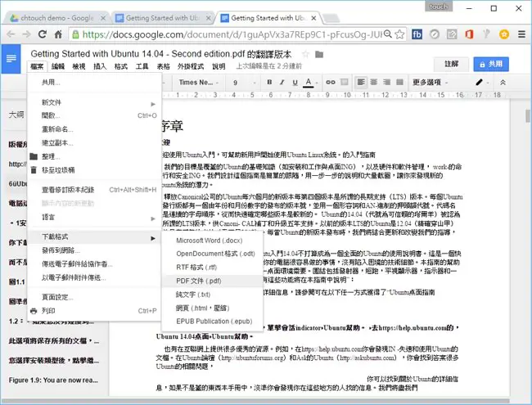Screen dimensions: 532x405
Task: Click the 註解 comments button
Action: point(451,64)
